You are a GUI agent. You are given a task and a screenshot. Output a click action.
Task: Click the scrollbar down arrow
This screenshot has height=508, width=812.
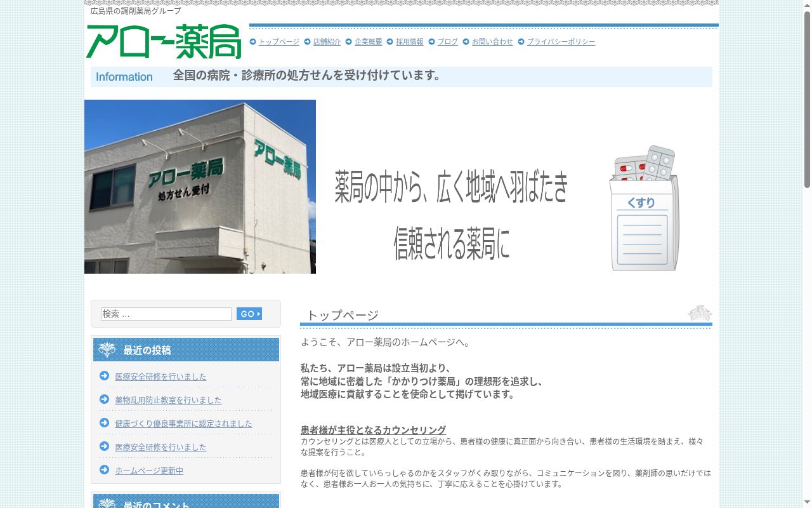[807, 503]
